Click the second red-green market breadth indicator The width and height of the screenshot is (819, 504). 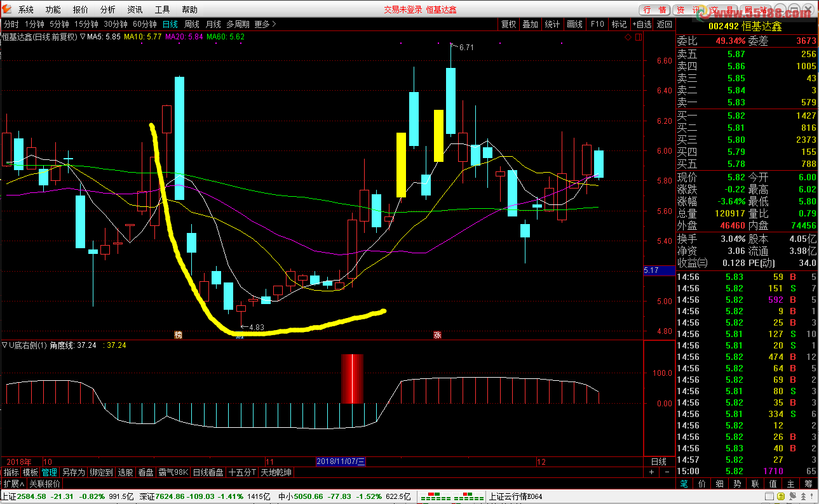[x=468, y=496]
